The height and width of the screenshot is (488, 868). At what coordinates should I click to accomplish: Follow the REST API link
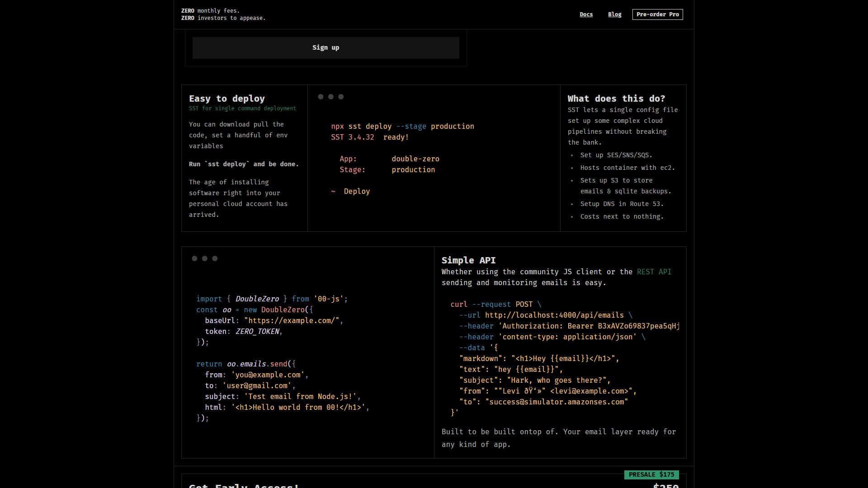click(x=654, y=272)
